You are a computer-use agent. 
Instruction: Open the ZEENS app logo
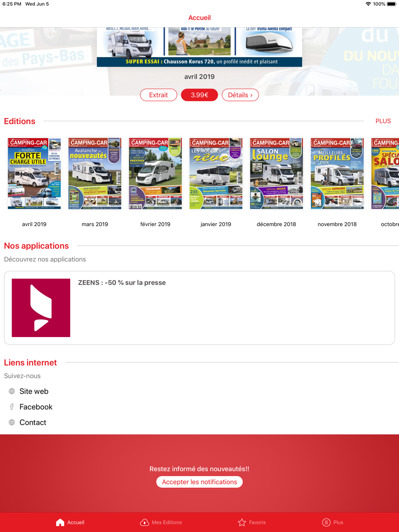click(41, 308)
